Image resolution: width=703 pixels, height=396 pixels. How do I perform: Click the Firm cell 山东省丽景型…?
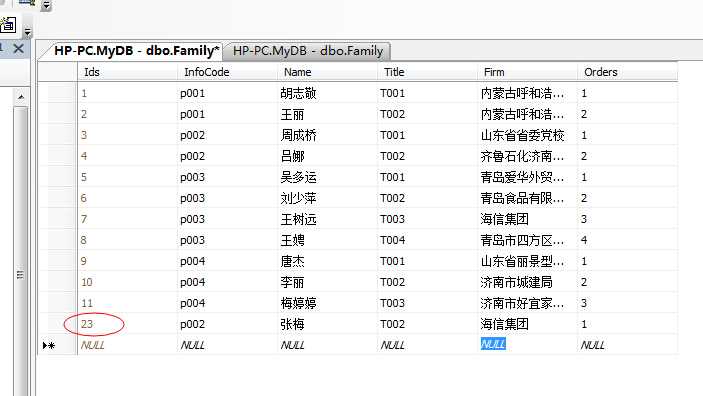coord(527,261)
